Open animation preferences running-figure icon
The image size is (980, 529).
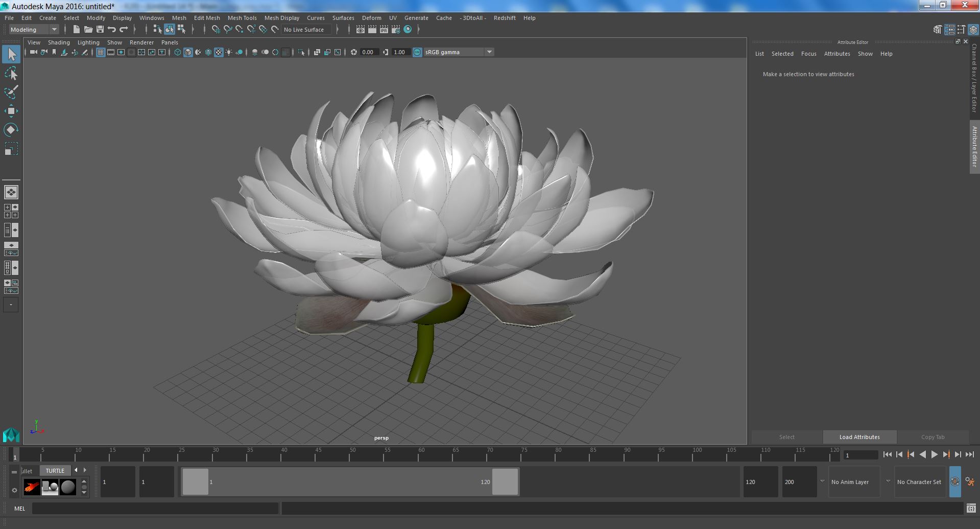[x=970, y=482]
